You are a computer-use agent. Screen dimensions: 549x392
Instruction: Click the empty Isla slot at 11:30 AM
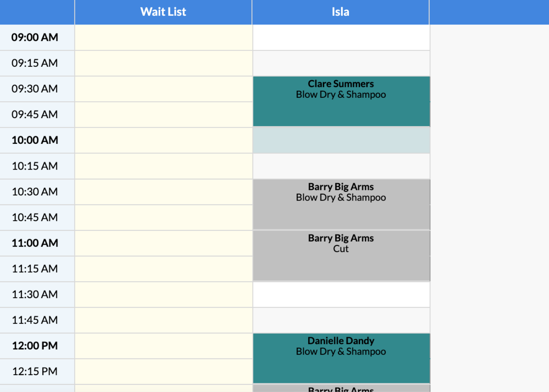pyautogui.click(x=340, y=295)
